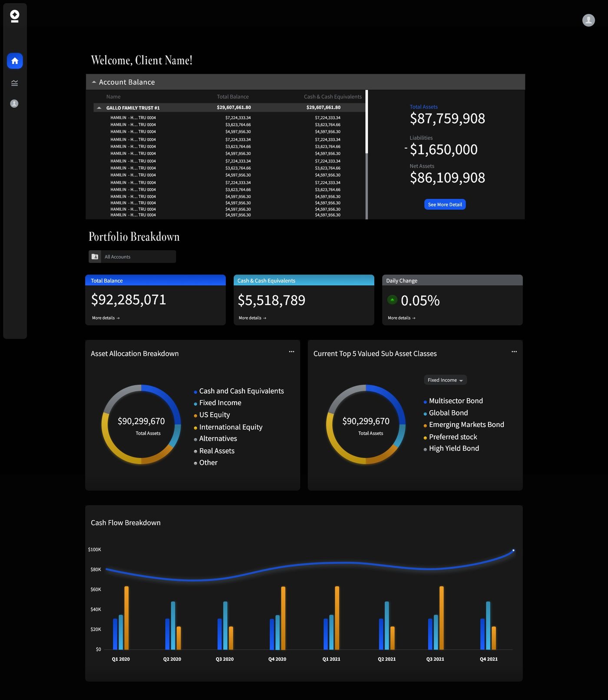The height and width of the screenshot is (700, 608).
Task: Open More details under Daily Change
Action: [x=401, y=318]
